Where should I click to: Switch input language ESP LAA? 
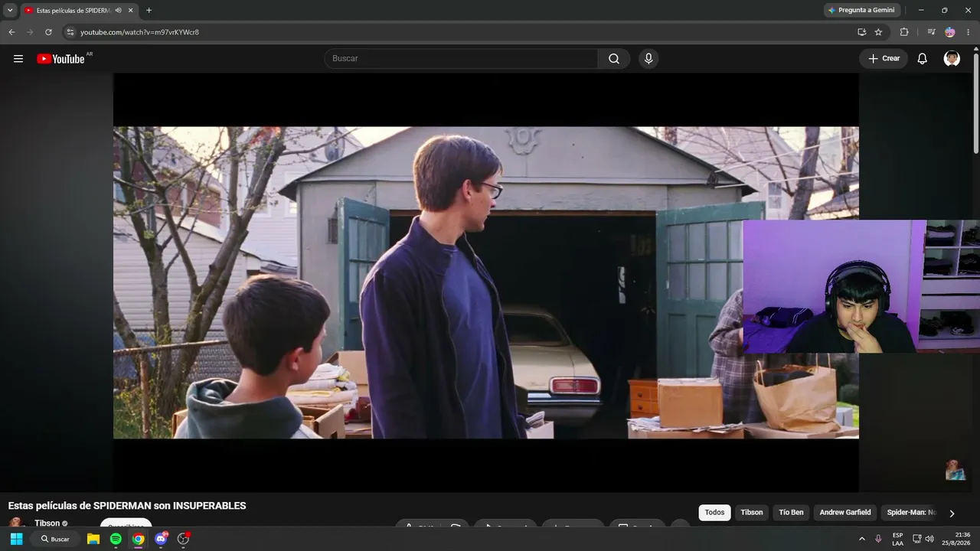point(897,539)
